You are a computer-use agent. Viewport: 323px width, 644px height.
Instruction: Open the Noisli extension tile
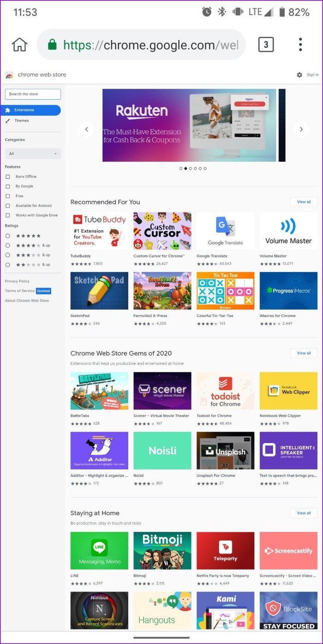[x=162, y=450]
